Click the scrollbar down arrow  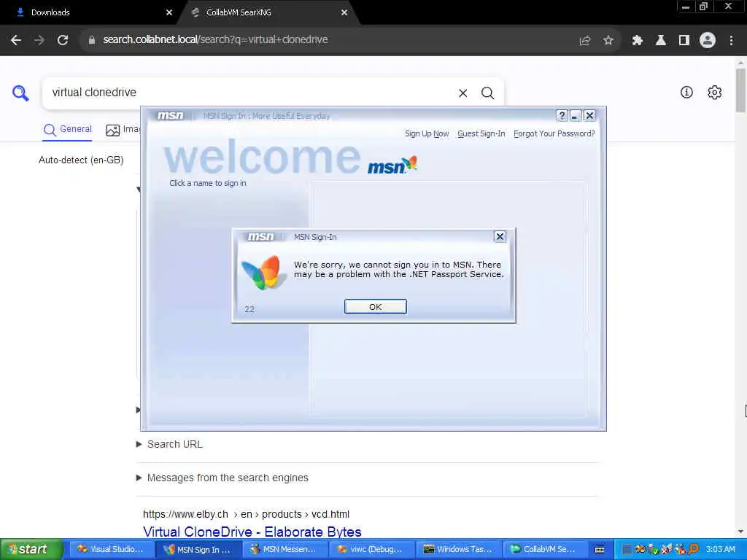tap(740, 531)
